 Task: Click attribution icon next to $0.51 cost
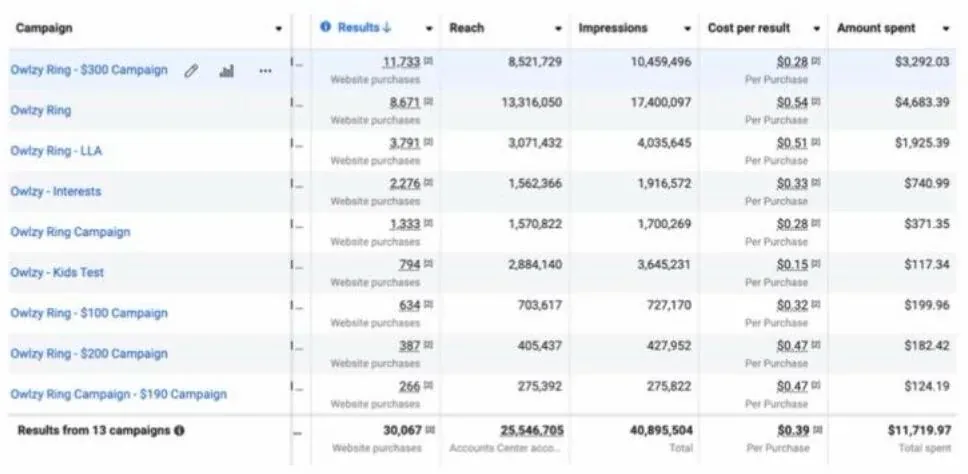tap(816, 143)
